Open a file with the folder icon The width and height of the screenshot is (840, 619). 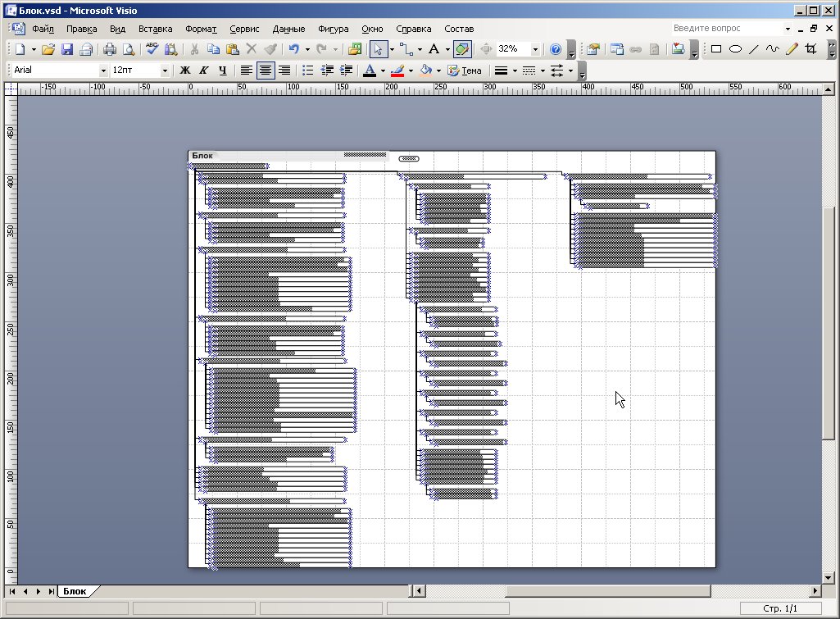48,49
